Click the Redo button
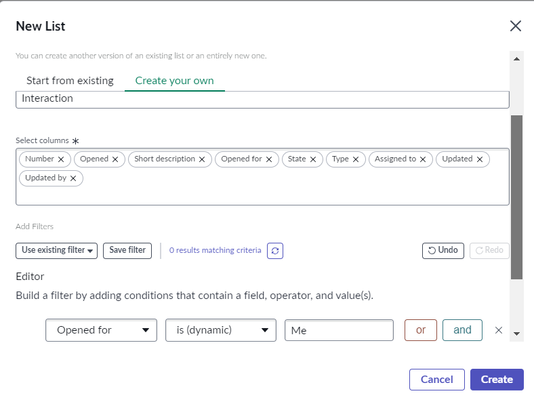The height and width of the screenshot is (396, 534). point(489,250)
